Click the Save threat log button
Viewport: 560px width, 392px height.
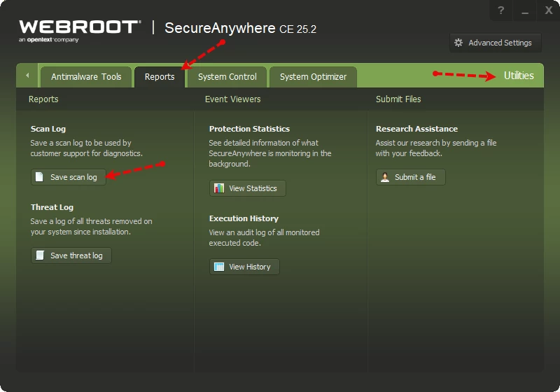(x=71, y=255)
